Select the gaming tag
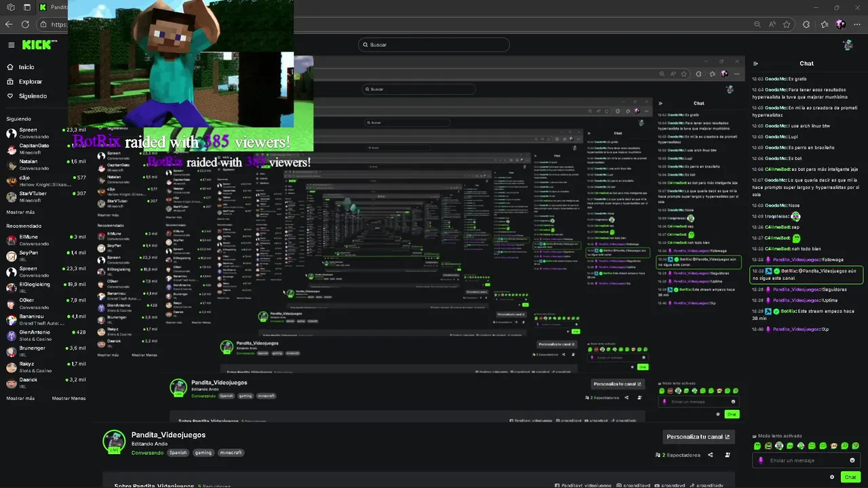 203,453
